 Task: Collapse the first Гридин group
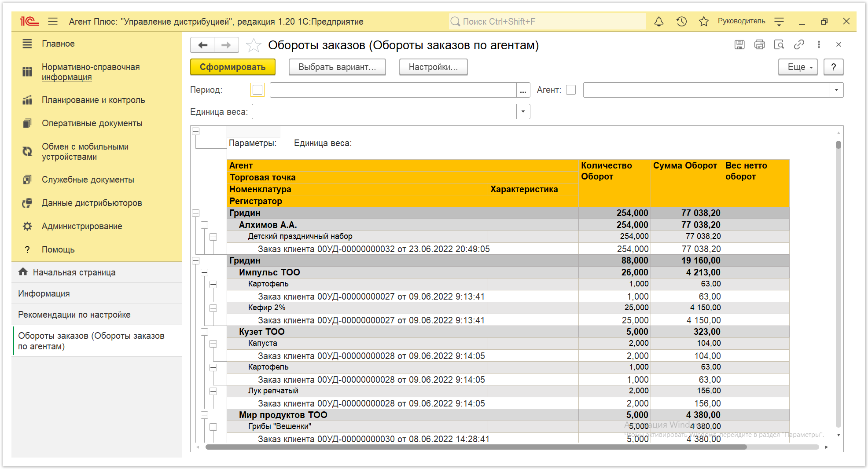[x=196, y=213]
